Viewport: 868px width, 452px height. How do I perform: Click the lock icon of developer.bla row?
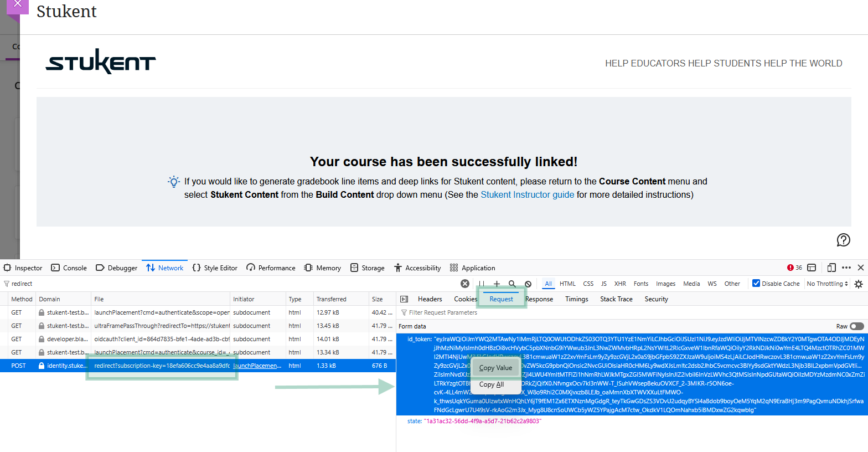click(42, 339)
